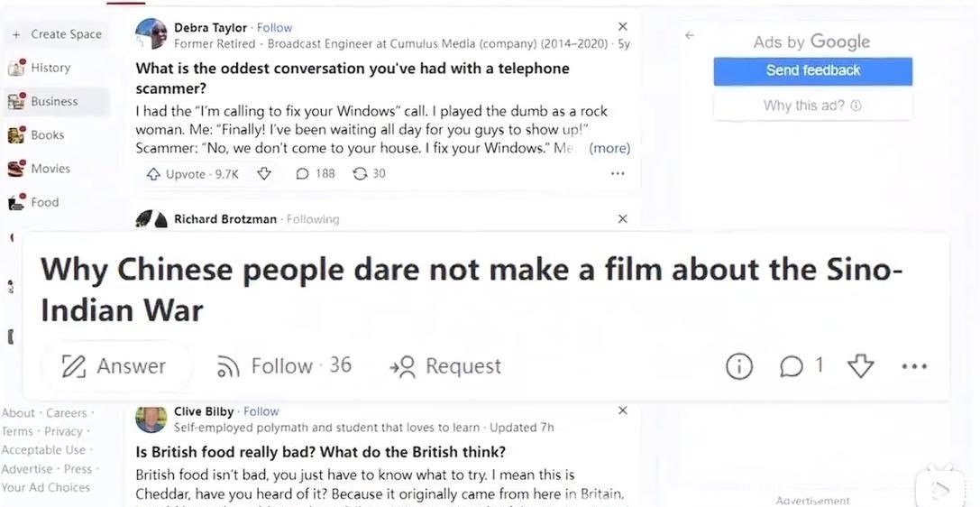Open question's three-dot more menu
This screenshot has height=507, width=980.
(914, 366)
